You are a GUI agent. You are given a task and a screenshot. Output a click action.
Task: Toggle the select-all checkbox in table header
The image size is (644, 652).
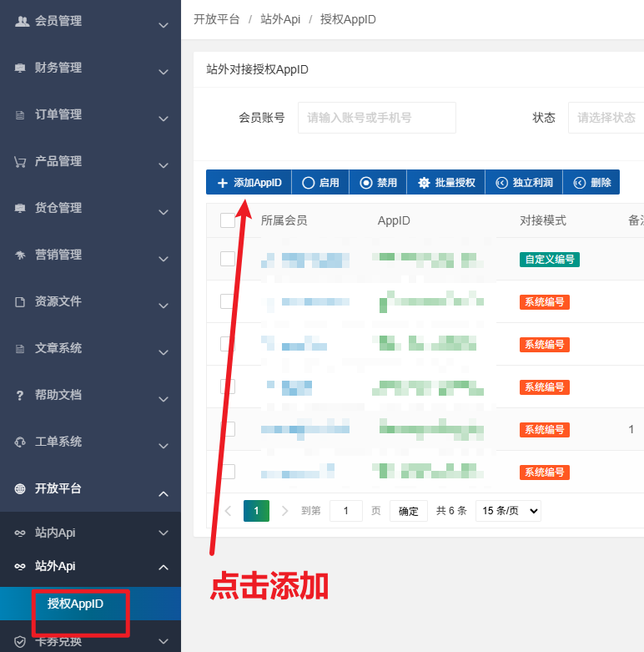[228, 220]
